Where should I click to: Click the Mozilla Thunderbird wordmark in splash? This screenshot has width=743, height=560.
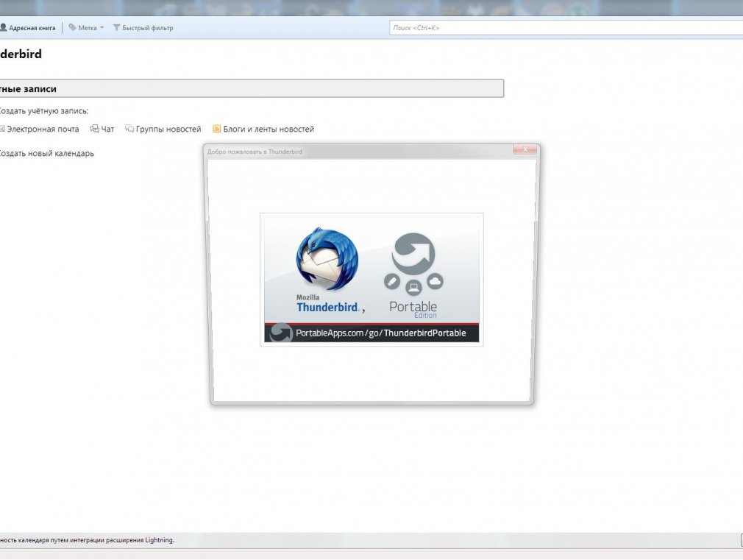[327, 303]
